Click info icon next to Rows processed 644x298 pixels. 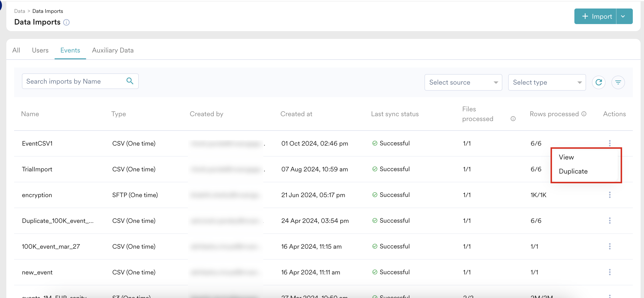click(x=584, y=114)
